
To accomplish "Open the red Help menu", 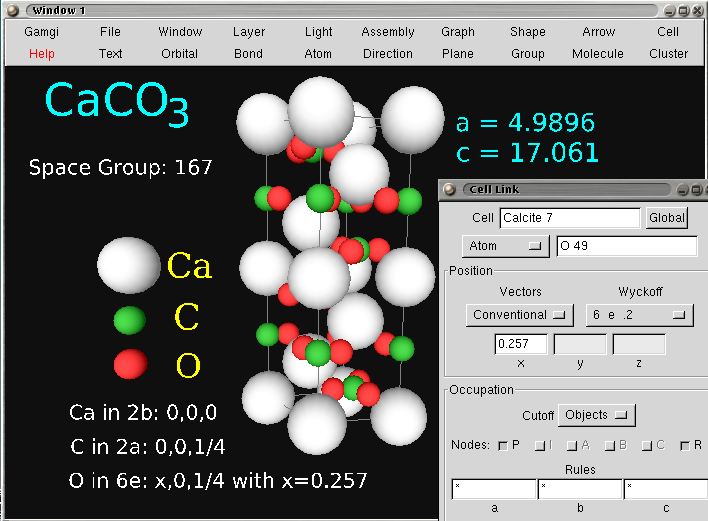I will coord(42,54).
